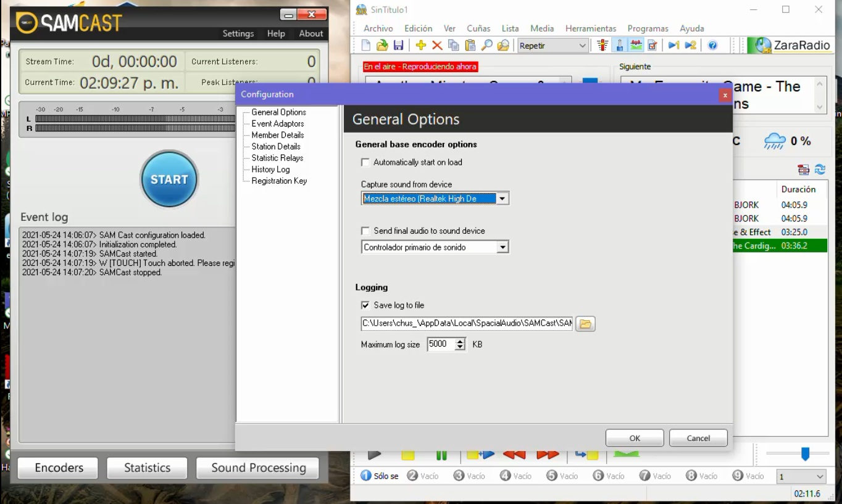Select empty jingle slot 2 Vacío
This screenshot has height=504, width=842.
[423, 476]
